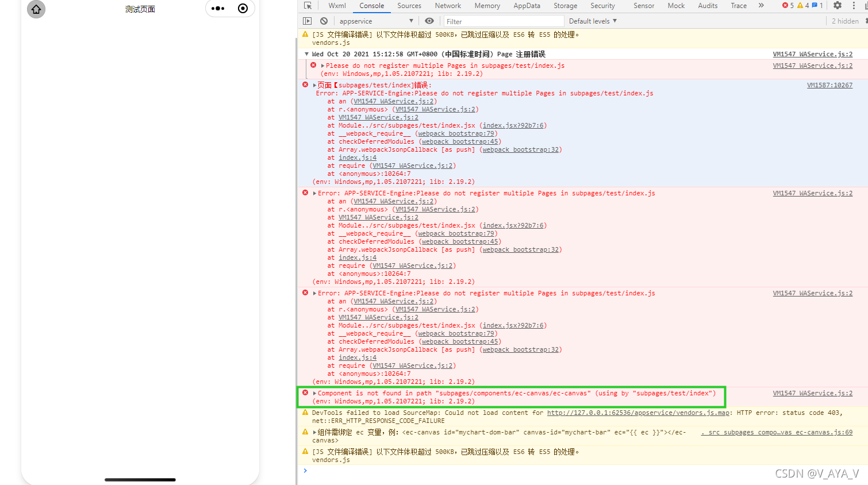Screen dimensions: 868x485
Task: Expand the 'Component is not found' error
Action: [314, 393]
